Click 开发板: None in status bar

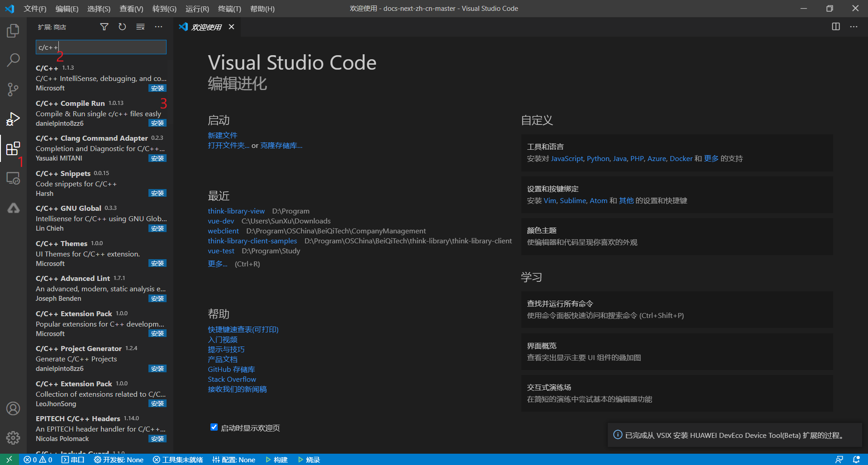click(119, 460)
